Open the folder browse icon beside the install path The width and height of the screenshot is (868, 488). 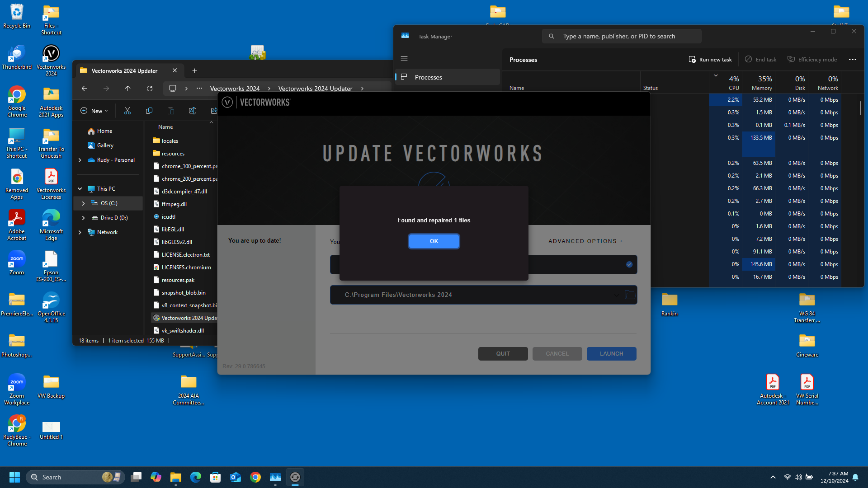pyautogui.click(x=630, y=295)
